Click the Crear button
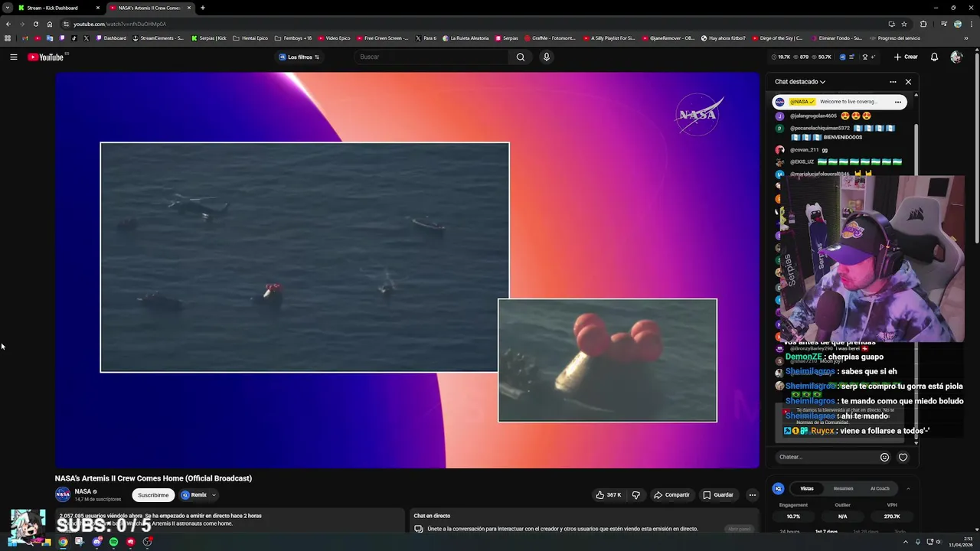 tap(906, 57)
